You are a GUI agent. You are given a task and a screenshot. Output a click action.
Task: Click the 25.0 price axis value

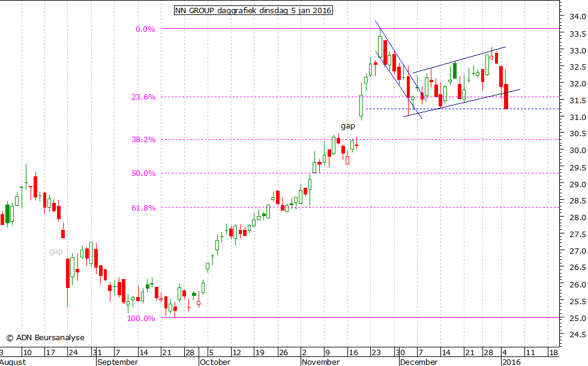(x=578, y=319)
